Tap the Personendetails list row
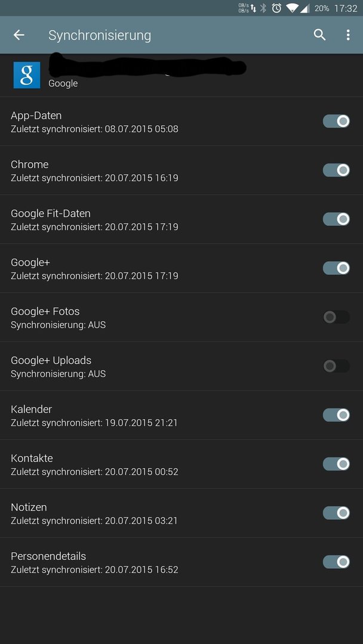Viewport: 363px width, 644px height. [x=181, y=562]
